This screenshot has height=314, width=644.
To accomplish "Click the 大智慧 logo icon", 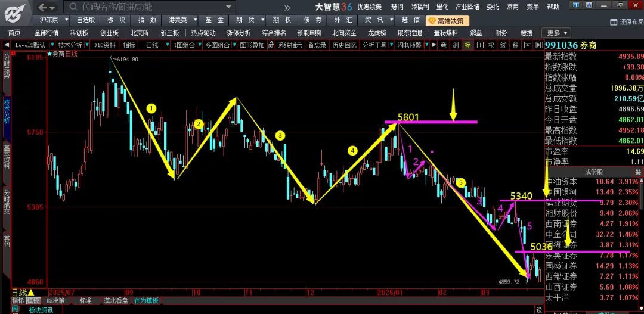I will pos(15,13).
